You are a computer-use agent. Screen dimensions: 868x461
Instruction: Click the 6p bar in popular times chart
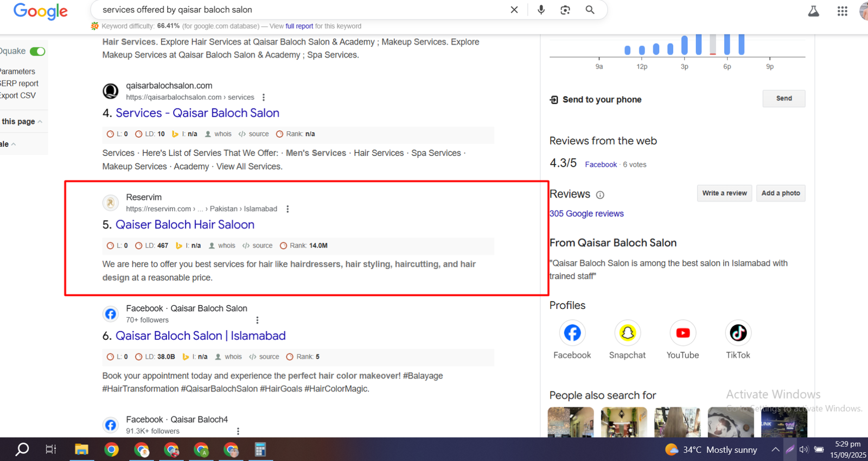coord(727,45)
